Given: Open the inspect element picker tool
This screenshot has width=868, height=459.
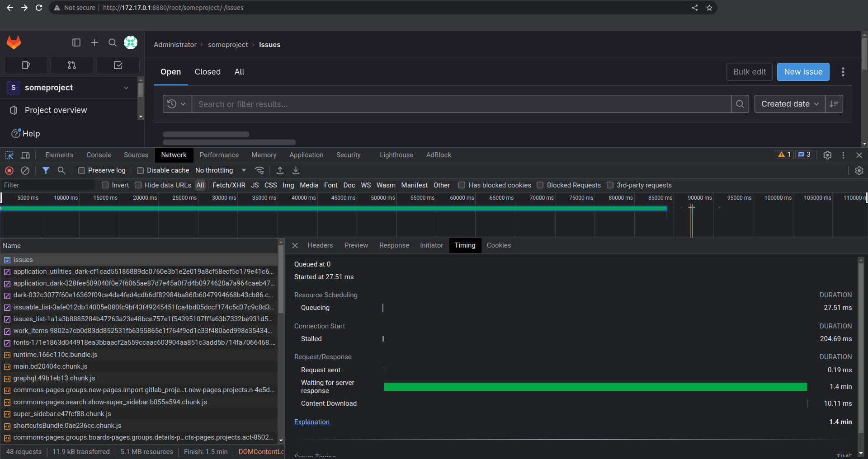Looking at the screenshot, I should (9, 155).
